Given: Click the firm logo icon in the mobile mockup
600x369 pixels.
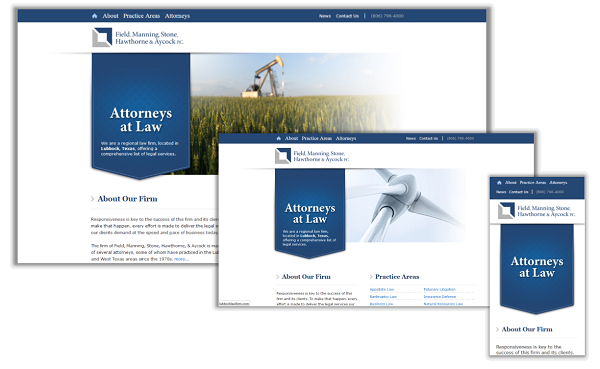Looking at the screenshot, I should point(506,211).
